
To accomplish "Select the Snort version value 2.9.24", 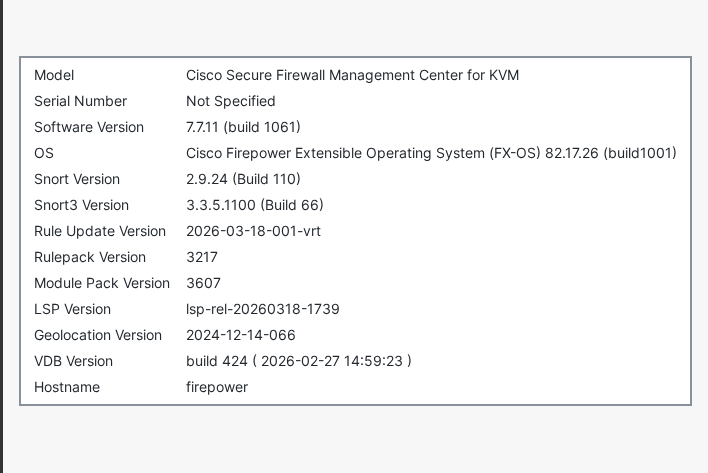I will [243, 179].
